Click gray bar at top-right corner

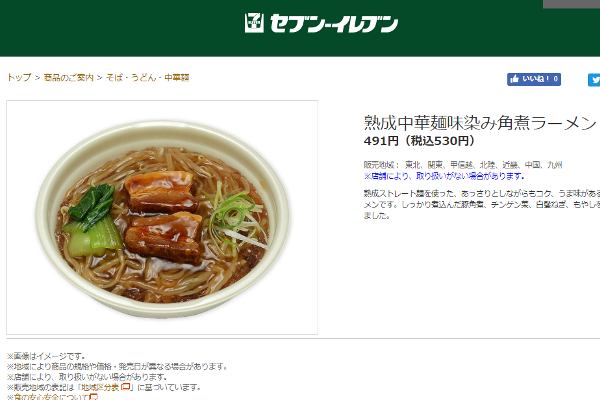click(x=572, y=4)
